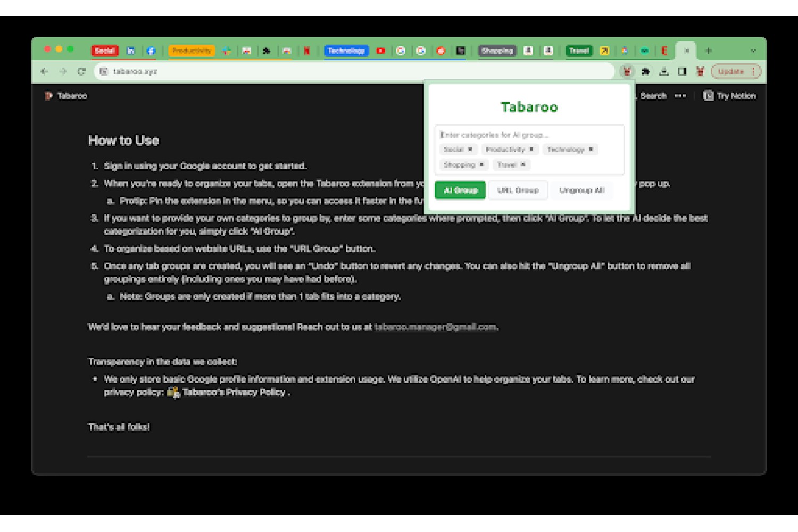Open the LinkedIn tab in Social group
Image resolution: width=798 pixels, height=532 pixels.
[131, 51]
